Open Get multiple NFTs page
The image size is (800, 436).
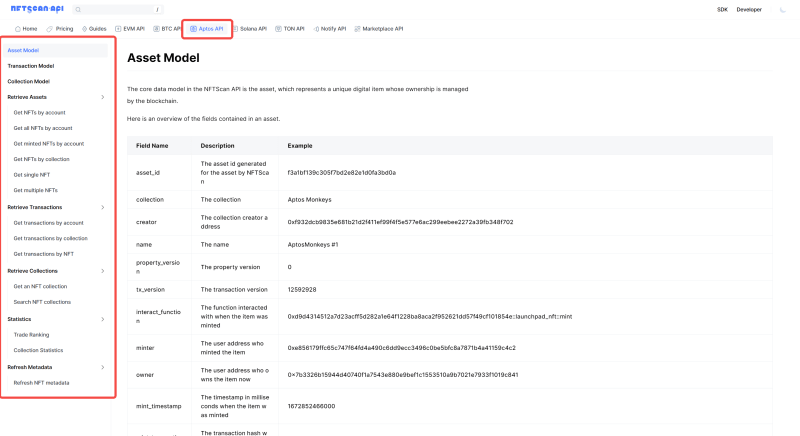pos(35,191)
